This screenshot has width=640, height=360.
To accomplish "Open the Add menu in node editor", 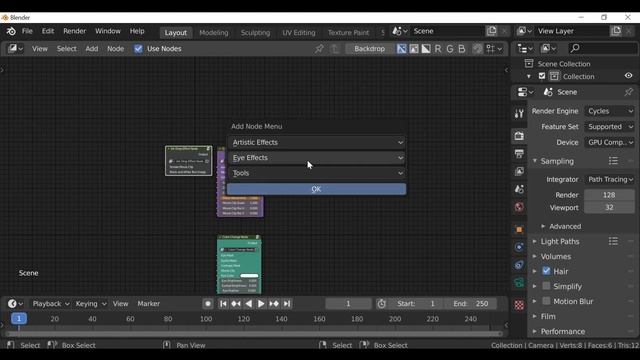I will click(92, 49).
